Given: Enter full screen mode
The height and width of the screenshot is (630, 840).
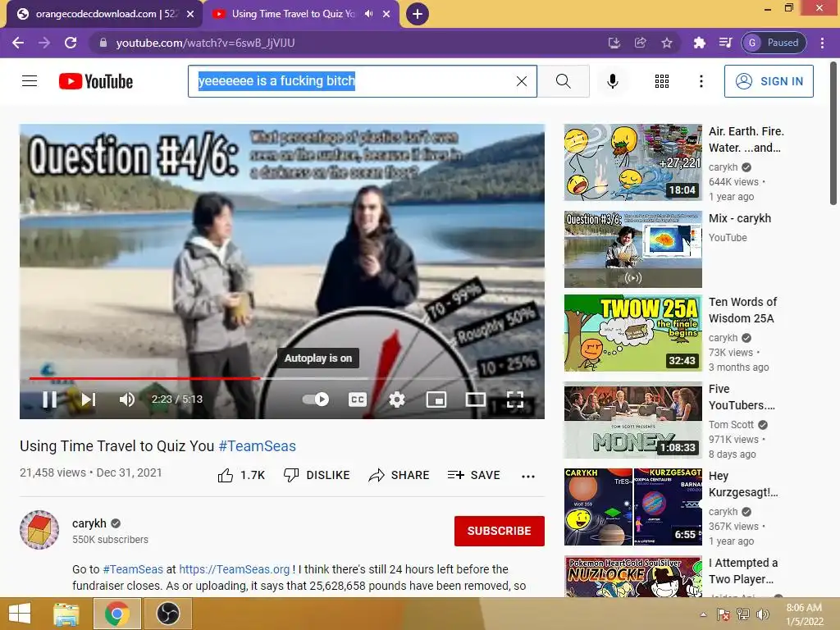Looking at the screenshot, I should click(515, 399).
